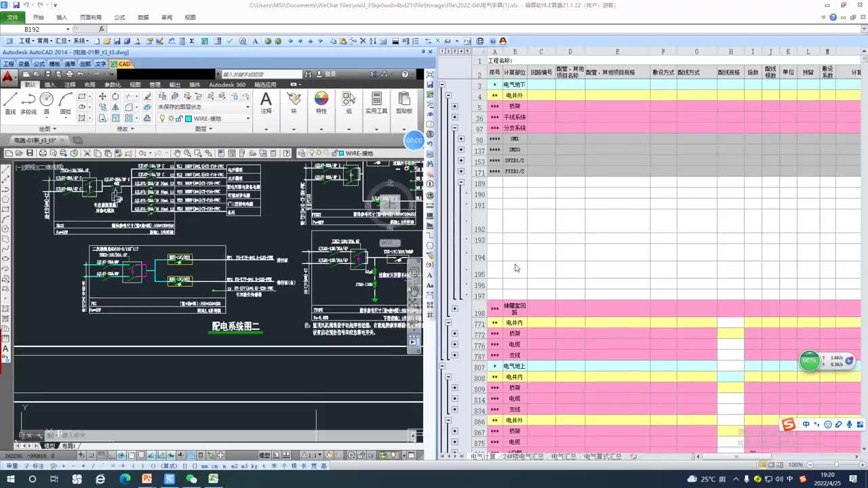Select the AutoCAD Polyline (多段线) tool

(x=28, y=102)
